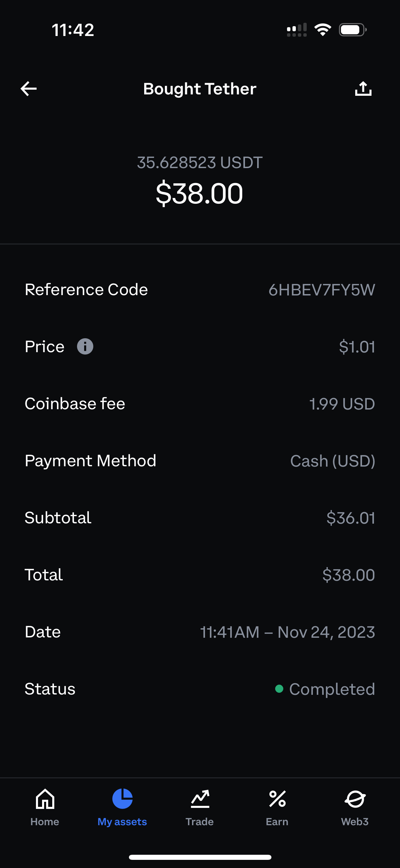
Task: Open My assets pie chart icon
Action: [122, 799]
